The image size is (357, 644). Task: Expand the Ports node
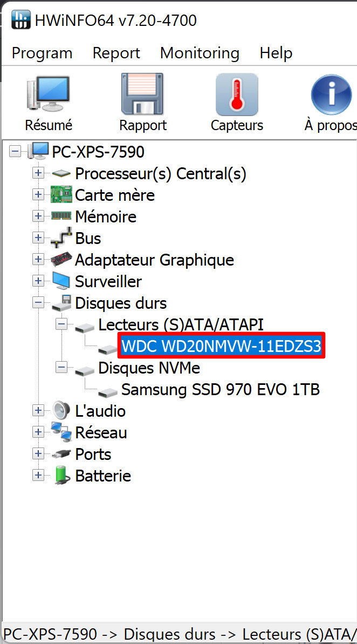[x=38, y=453]
